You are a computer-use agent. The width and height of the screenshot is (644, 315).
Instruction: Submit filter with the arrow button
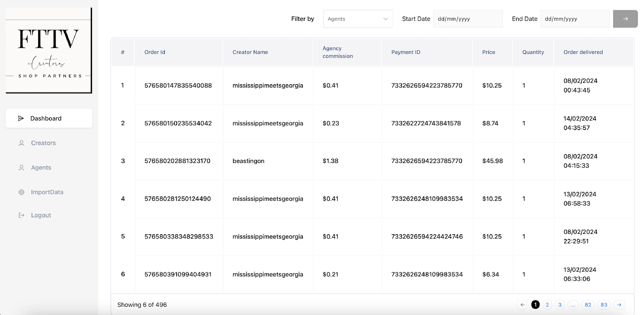click(x=625, y=19)
